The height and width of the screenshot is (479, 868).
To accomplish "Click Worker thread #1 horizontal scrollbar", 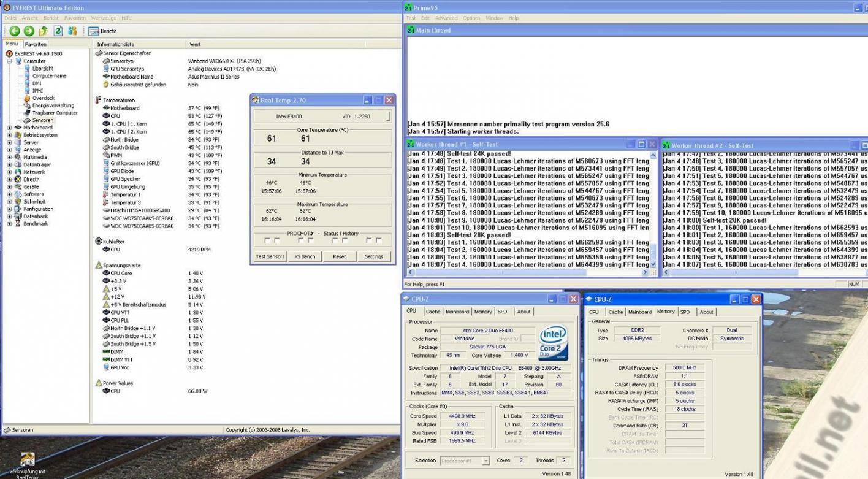I will [x=527, y=272].
